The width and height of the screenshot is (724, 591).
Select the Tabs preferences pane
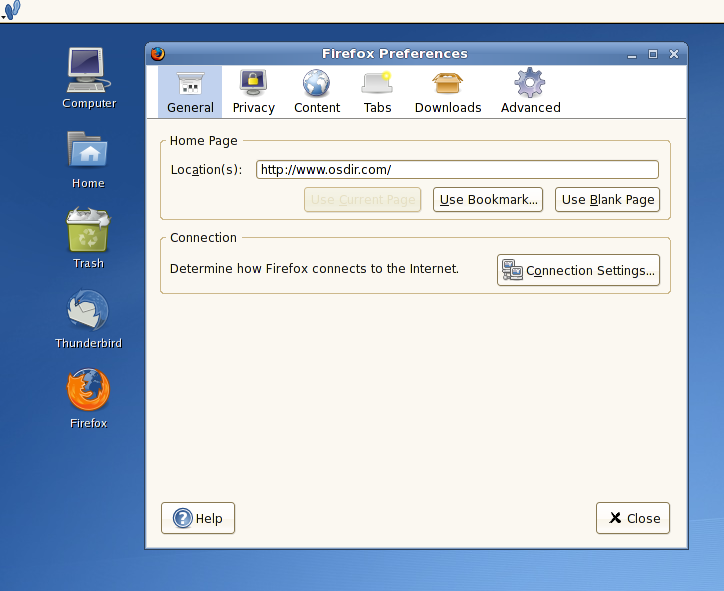[x=377, y=92]
